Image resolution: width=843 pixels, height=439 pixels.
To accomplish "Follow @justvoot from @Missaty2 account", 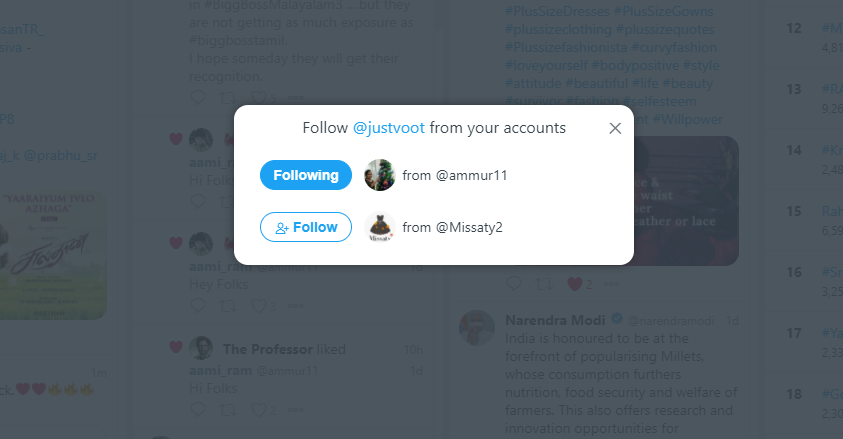I will [306, 227].
